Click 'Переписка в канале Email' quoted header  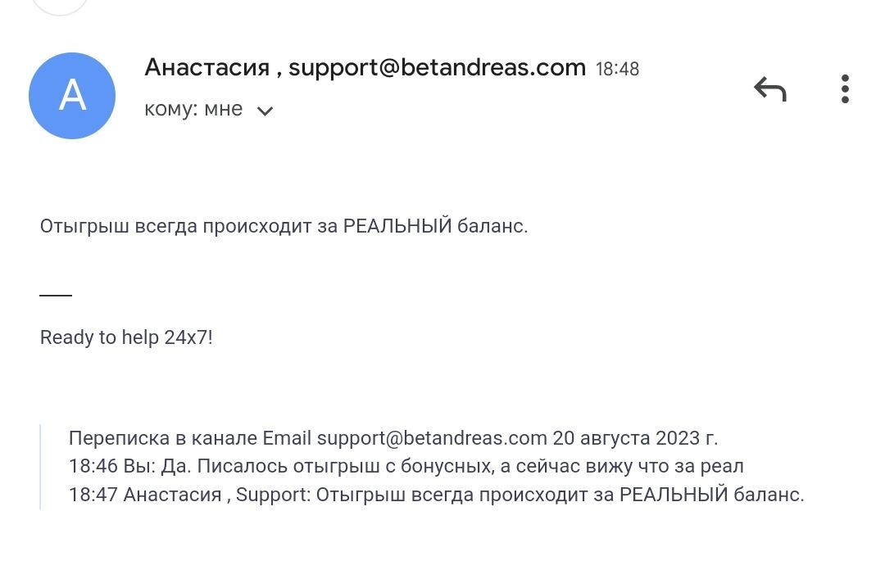coord(190,438)
